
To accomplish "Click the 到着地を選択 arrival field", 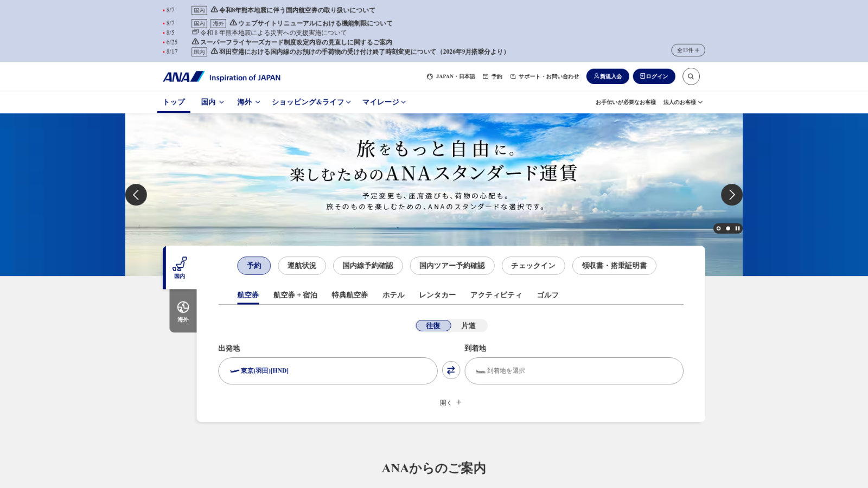I will coord(574,371).
